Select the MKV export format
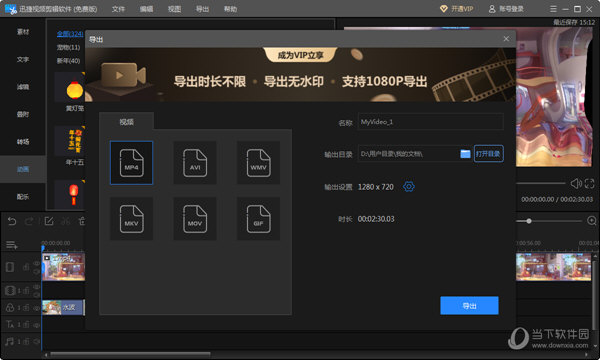600x360 pixels. point(131,218)
